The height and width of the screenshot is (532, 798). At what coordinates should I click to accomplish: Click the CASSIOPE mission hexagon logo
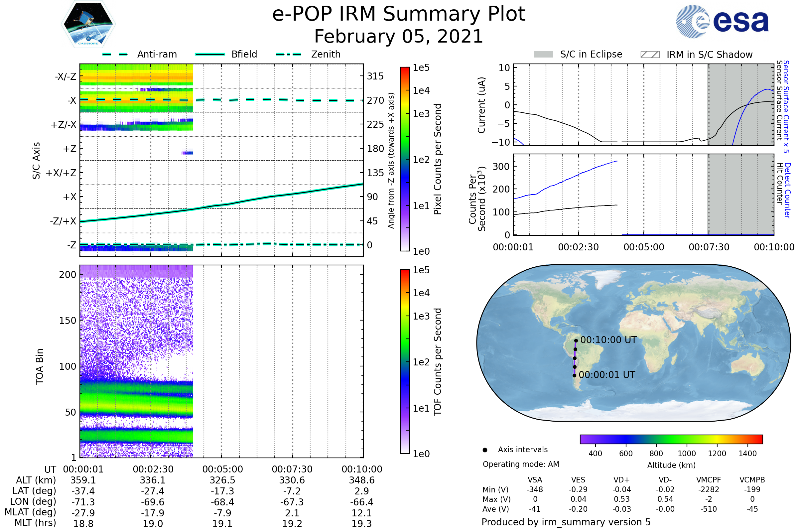(x=88, y=24)
